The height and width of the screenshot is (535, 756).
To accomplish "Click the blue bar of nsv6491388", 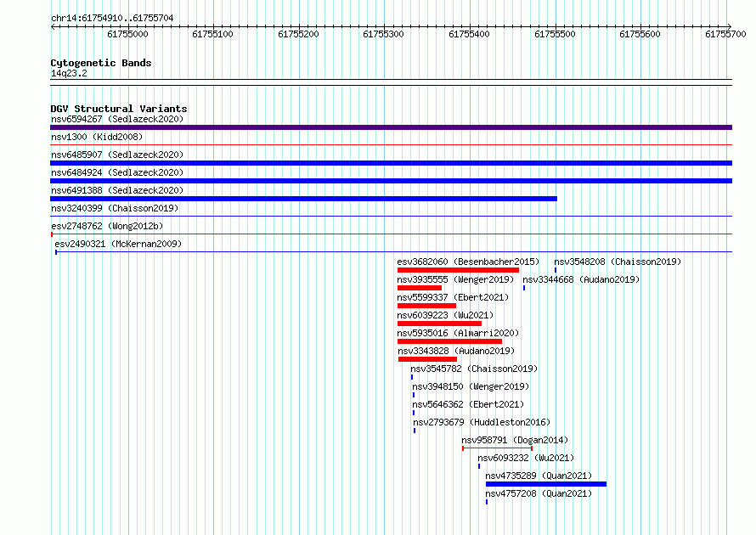I will coord(304,199).
